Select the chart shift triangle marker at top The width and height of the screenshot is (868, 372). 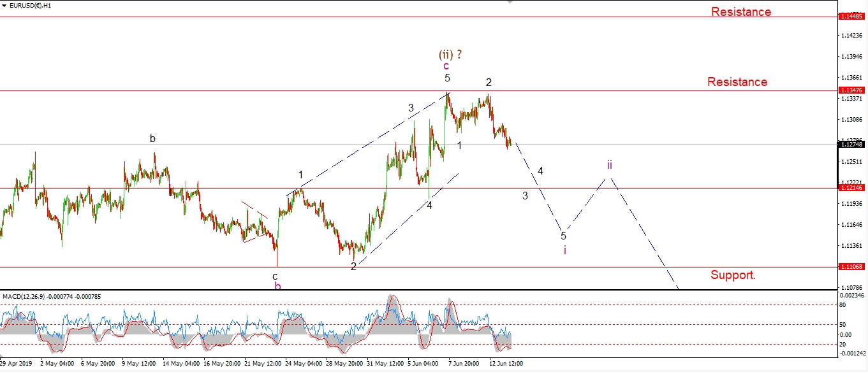click(509, 3)
